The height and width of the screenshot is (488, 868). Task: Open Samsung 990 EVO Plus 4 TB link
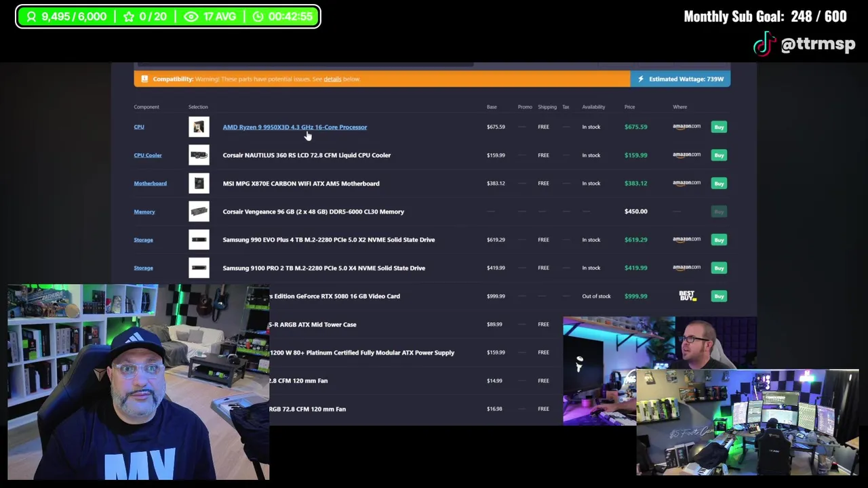click(329, 239)
